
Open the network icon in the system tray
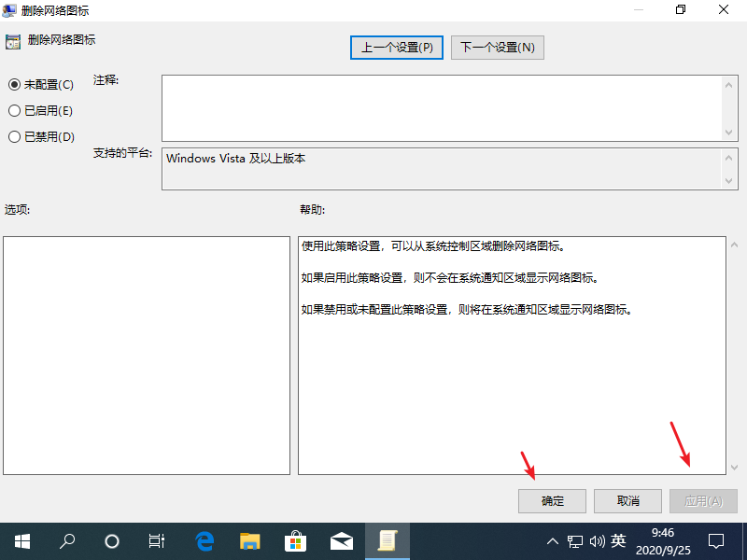(576, 541)
